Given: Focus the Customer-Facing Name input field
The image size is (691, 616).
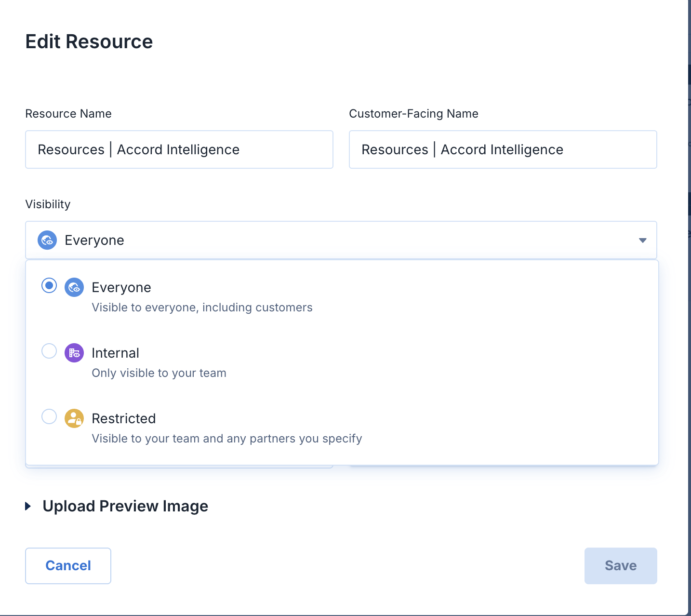Looking at the screenshot, I should point(503,149).
